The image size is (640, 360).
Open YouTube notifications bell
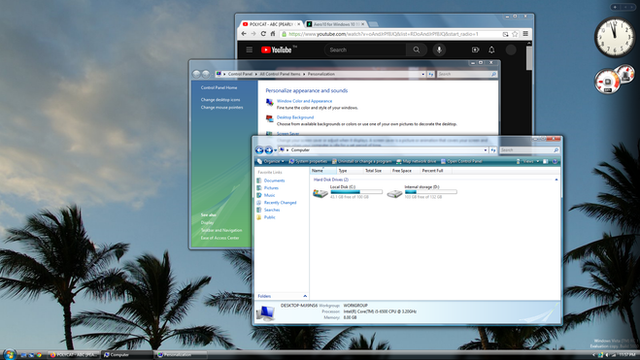coord(491,50)
